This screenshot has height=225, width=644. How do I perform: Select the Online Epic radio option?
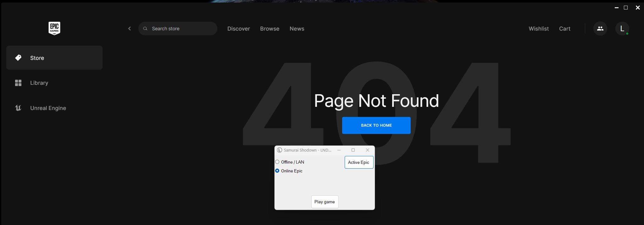pyautogui.click(x=277, y=171)
